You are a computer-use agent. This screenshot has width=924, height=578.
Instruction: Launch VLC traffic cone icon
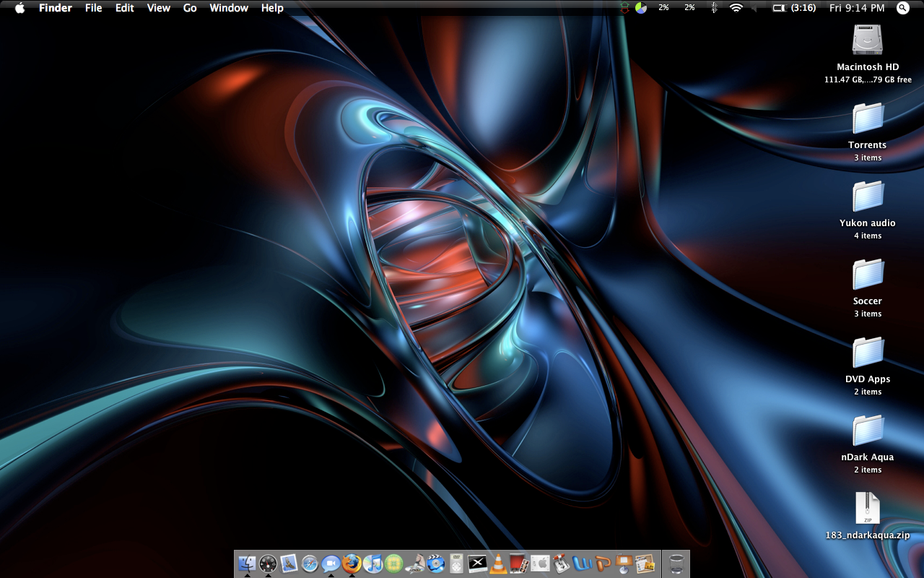[x=498, y=563]
